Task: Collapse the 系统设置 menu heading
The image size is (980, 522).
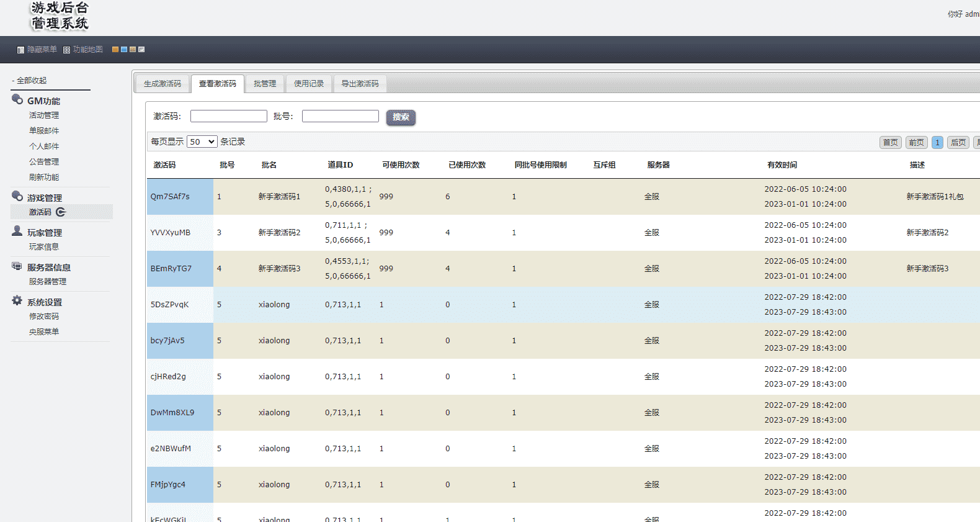Action: point(45,302)
